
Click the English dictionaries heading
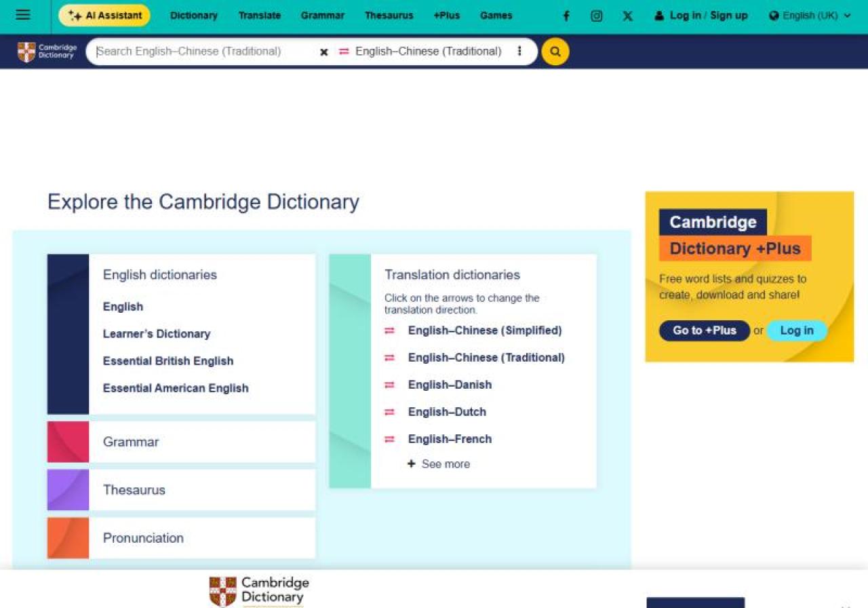160,275
